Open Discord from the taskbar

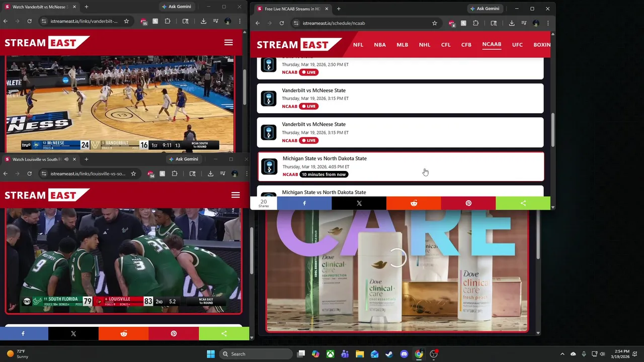pyautogui.click(x=404, y=354)
